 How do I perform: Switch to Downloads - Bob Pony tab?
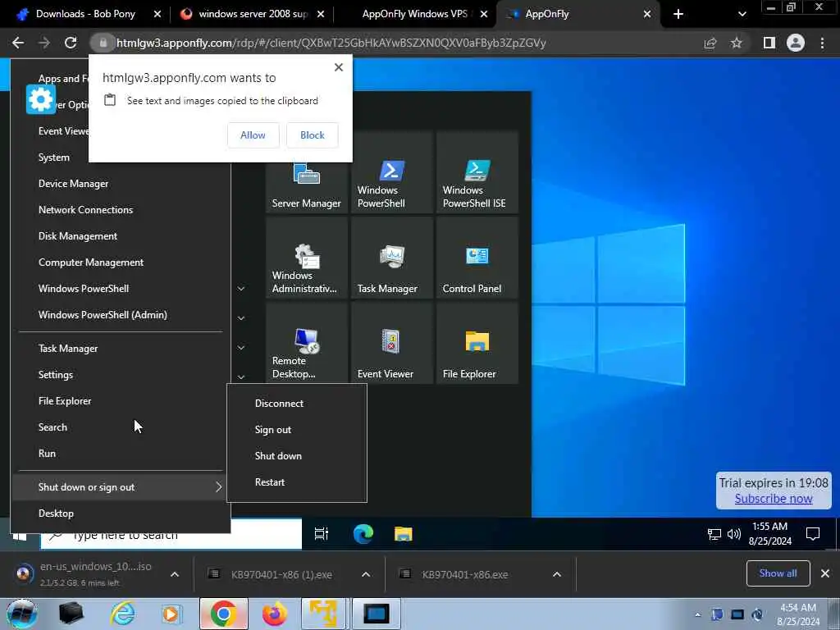tap(85, 14)
